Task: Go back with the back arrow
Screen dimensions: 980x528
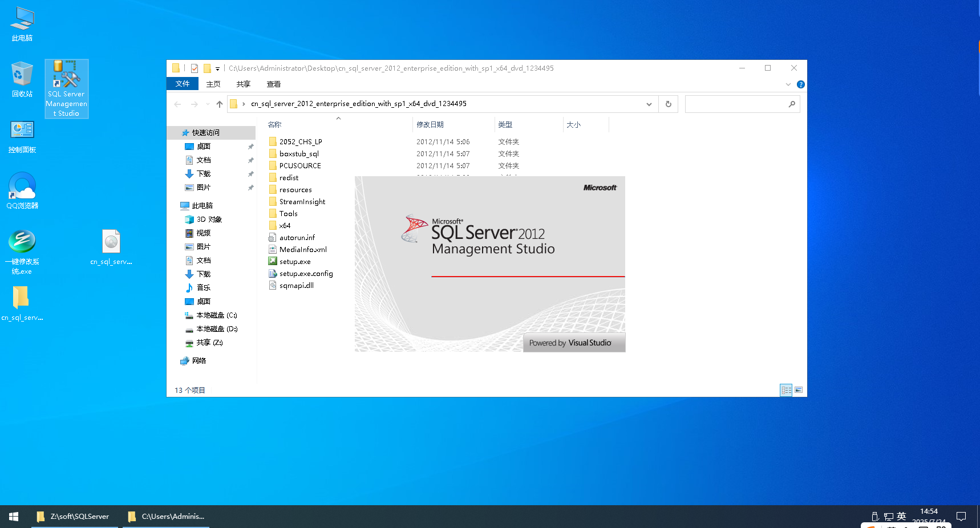Action: pyautogui.click(x=177, y=104)
